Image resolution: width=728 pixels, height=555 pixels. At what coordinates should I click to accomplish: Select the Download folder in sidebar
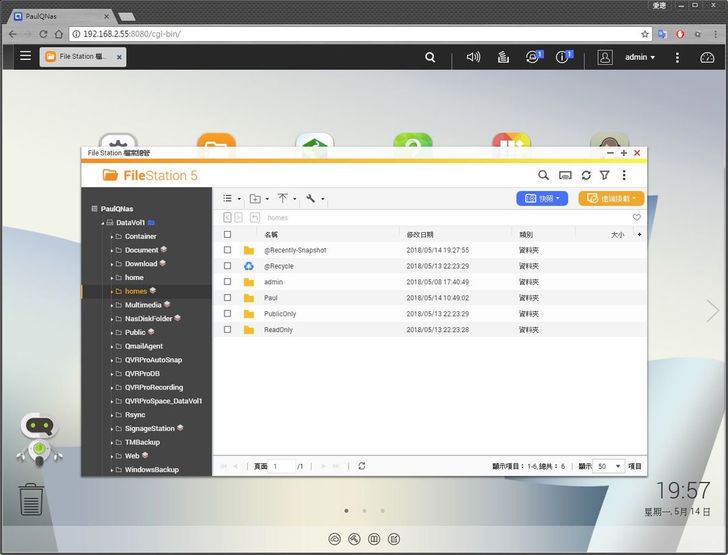[140, 264]
